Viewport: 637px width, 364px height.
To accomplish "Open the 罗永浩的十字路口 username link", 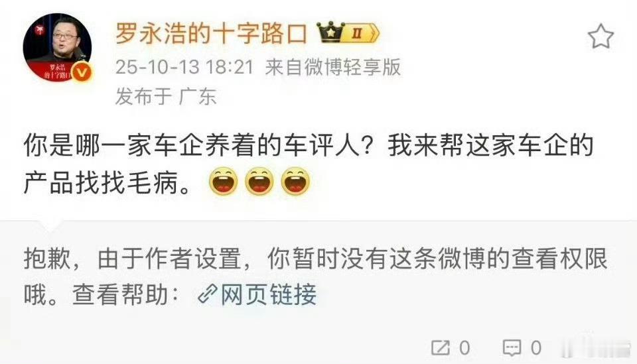I will click(x=211, y=33).
